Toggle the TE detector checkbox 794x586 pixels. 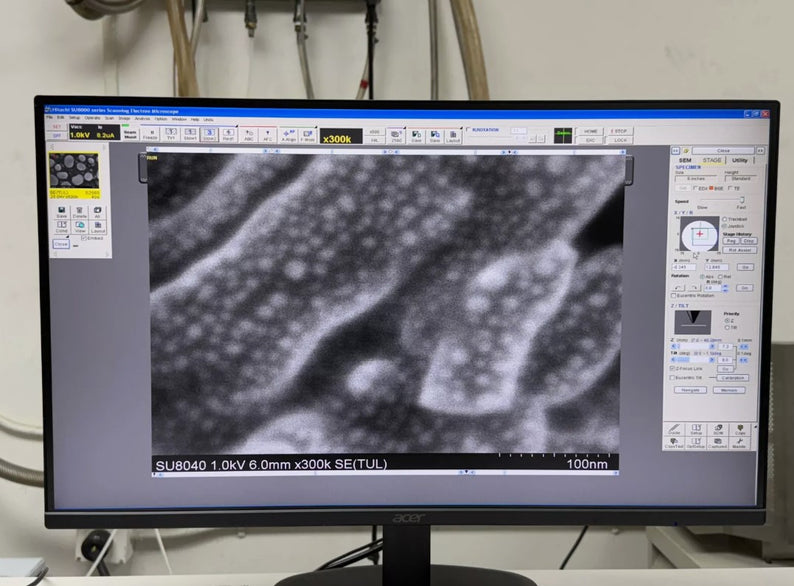pos(730,188)
